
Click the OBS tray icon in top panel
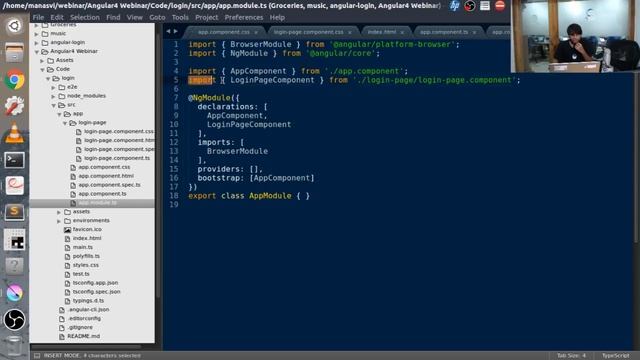click(469, 5)
